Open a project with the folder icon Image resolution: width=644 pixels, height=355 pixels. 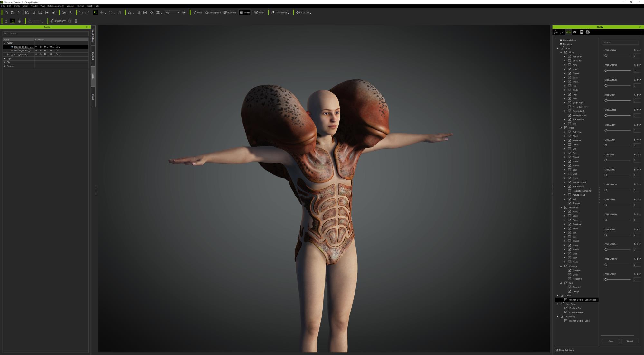pos(13,13)
